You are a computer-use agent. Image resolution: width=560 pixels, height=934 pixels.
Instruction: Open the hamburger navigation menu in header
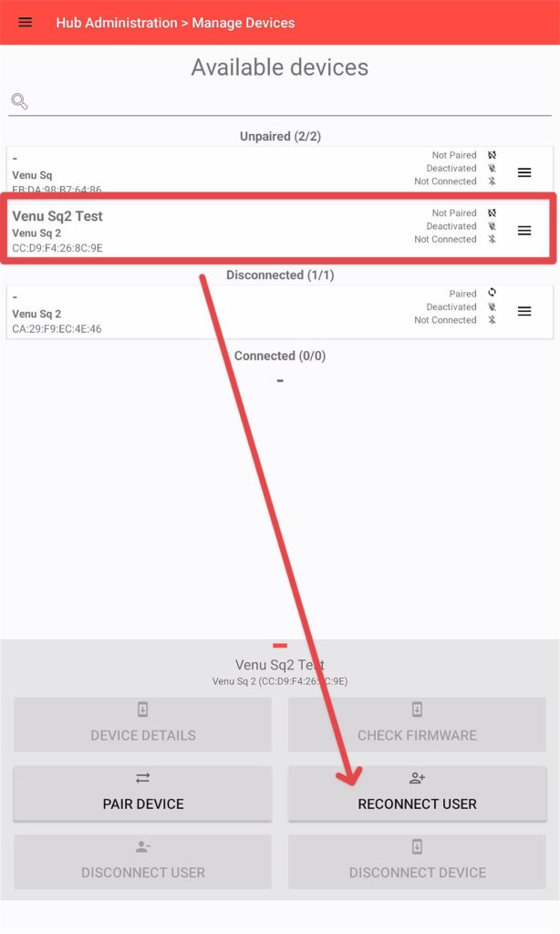click(25, 23)
